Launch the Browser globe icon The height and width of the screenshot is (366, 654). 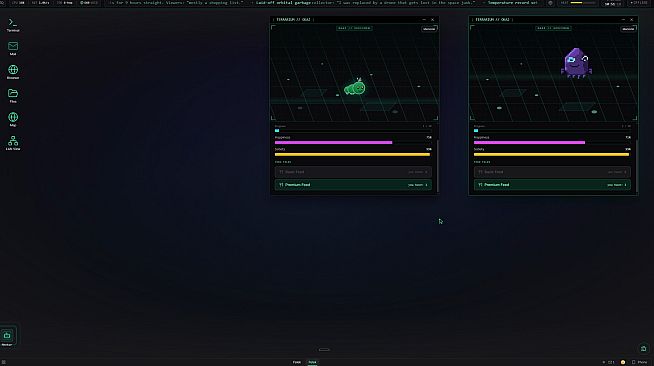pos(13,72)
